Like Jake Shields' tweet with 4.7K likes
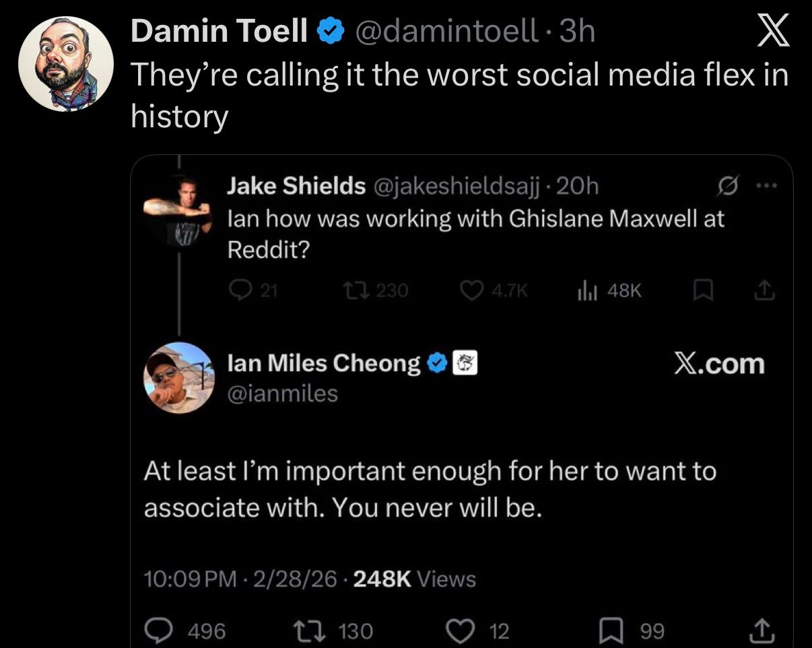The height and width of the screenshot is (648, 812). (469, 290)
